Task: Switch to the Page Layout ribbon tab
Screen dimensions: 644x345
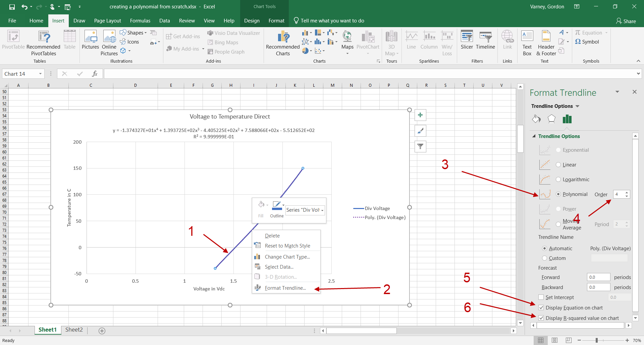Action: (x=107, y=21)
